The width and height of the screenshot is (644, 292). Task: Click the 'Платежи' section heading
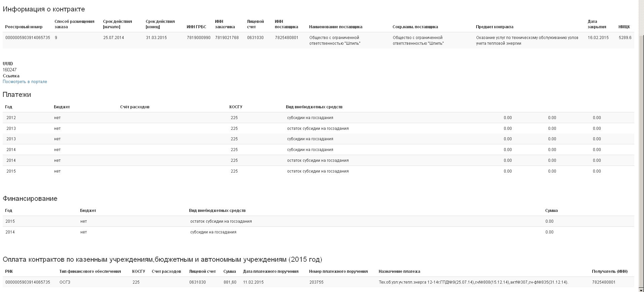point(17,95)
